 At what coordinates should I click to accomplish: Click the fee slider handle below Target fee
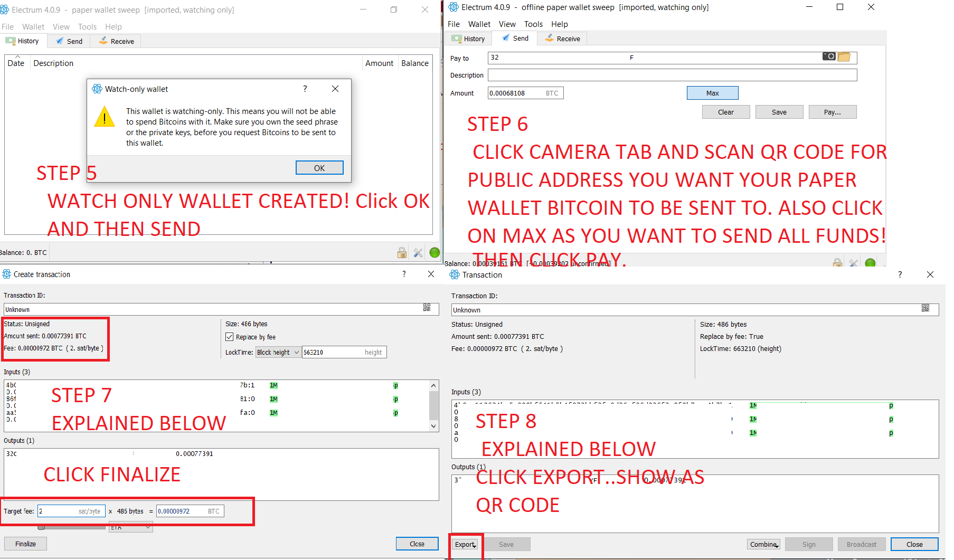[x=41, y=527]
